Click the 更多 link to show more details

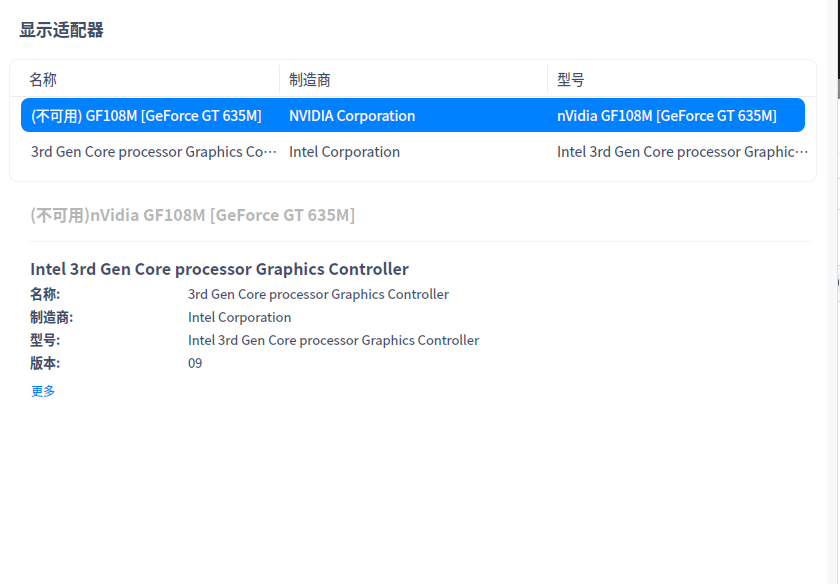coord(43,391)
